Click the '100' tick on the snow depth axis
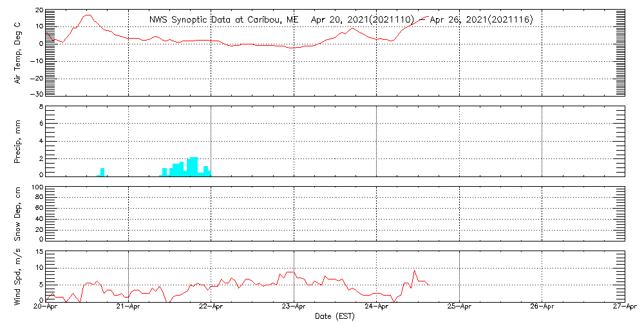The image size is (644, 322). (37, 187)
